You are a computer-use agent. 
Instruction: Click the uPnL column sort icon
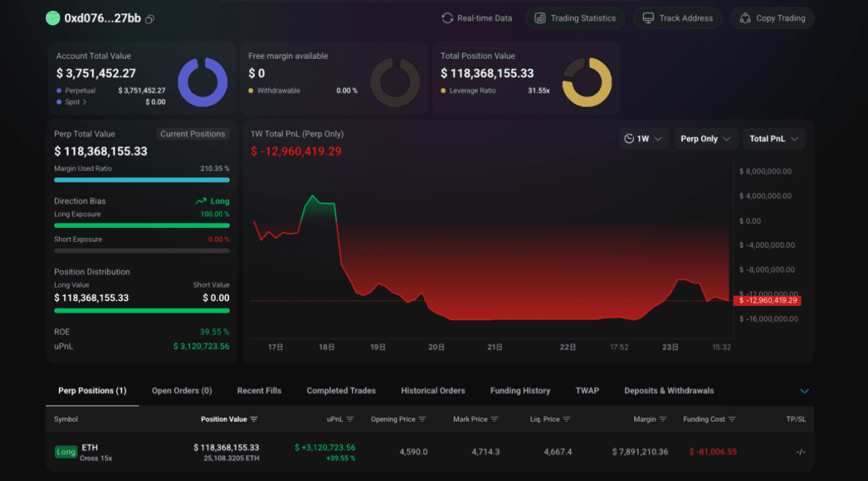(x=351, y=419)
